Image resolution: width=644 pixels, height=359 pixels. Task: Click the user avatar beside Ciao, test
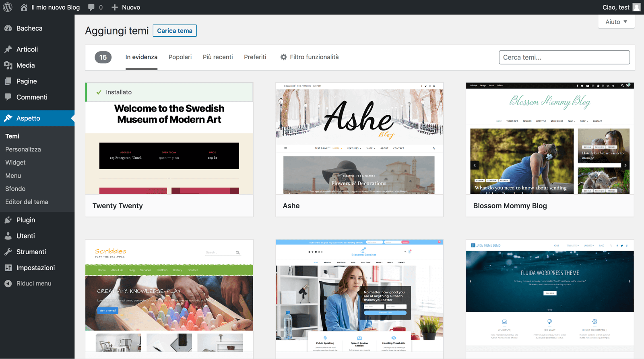coord(636,7)
